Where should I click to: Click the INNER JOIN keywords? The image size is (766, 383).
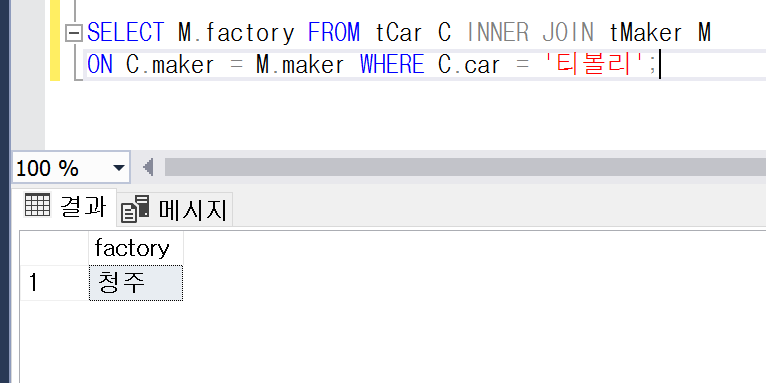530,33
